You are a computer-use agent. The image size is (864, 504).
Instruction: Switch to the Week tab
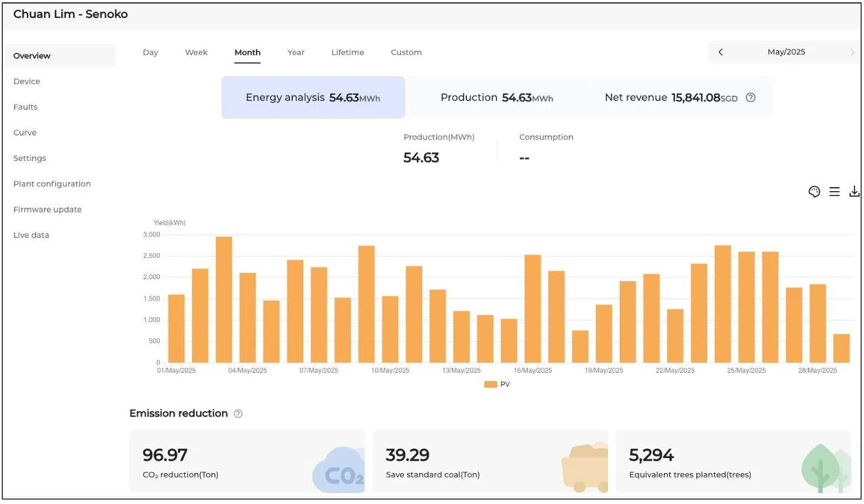pyautogui.click(x=196, y=52)
